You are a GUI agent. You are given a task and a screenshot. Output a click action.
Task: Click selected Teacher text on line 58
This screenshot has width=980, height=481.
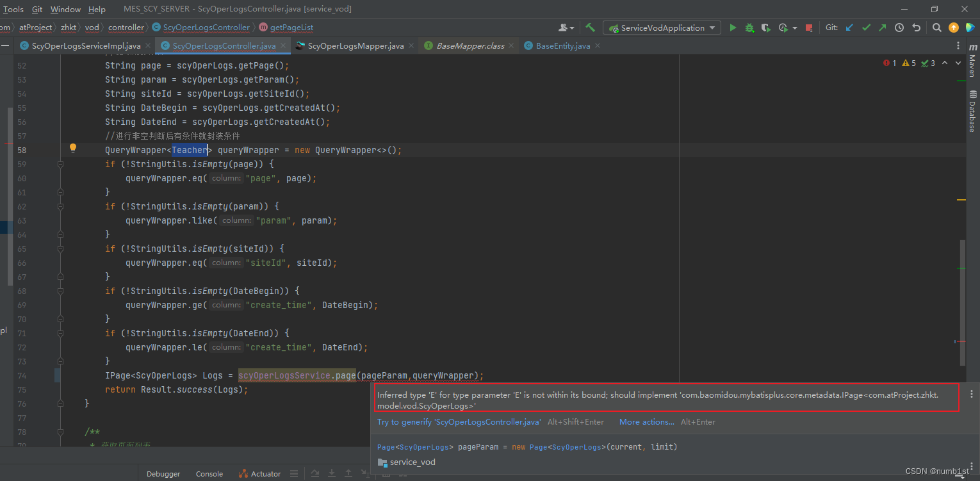point(190,150)
